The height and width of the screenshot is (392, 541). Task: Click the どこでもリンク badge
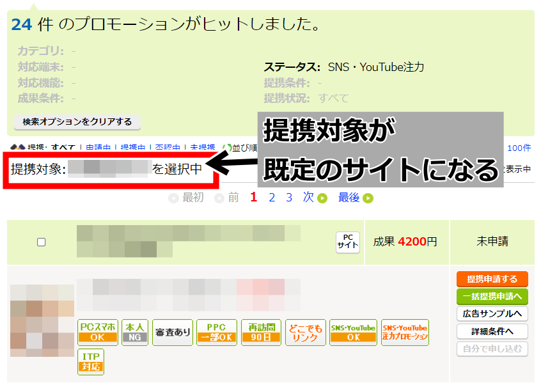(304, 333)
